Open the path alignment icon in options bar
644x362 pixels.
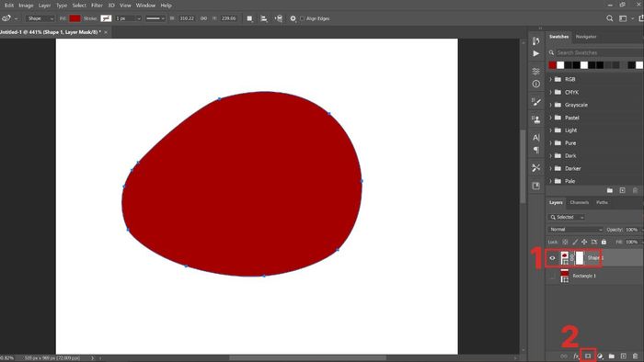click(264, 18)
